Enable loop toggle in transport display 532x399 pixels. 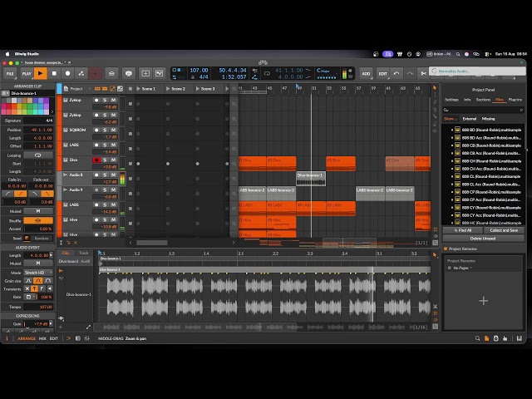coord(267,73)
